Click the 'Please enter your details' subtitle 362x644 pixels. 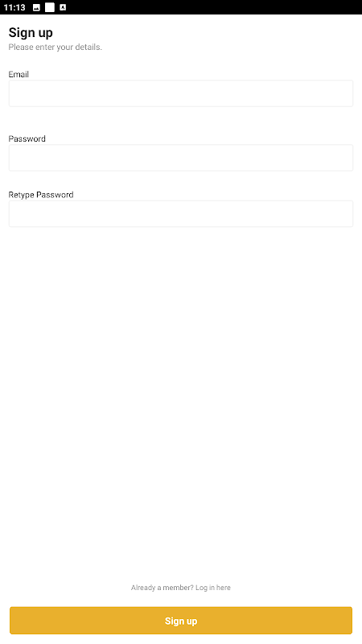click(55, 47)
